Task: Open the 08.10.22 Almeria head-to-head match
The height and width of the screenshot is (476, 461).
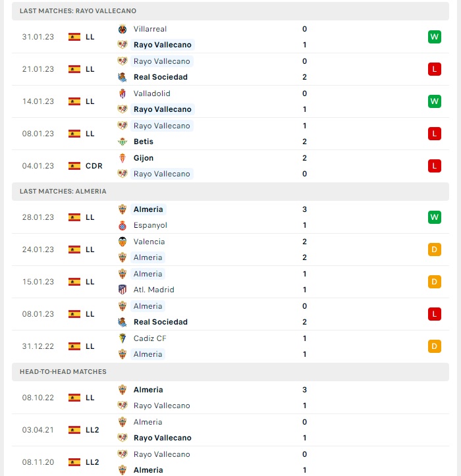Action: coord(230,398)
